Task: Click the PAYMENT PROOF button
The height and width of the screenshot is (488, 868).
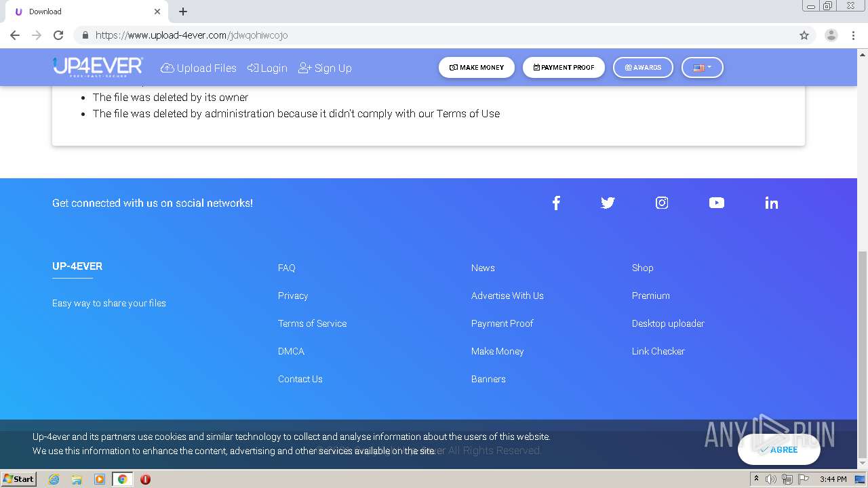Action: click(x=564, y=67)
